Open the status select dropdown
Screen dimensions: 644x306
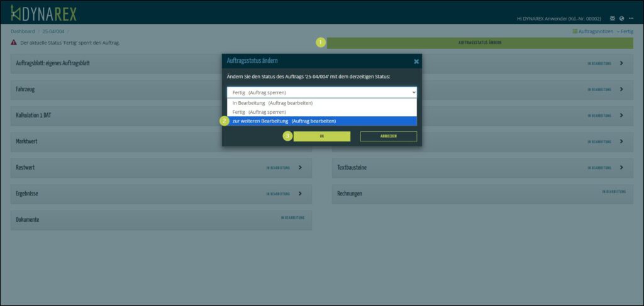coord(321,92)
